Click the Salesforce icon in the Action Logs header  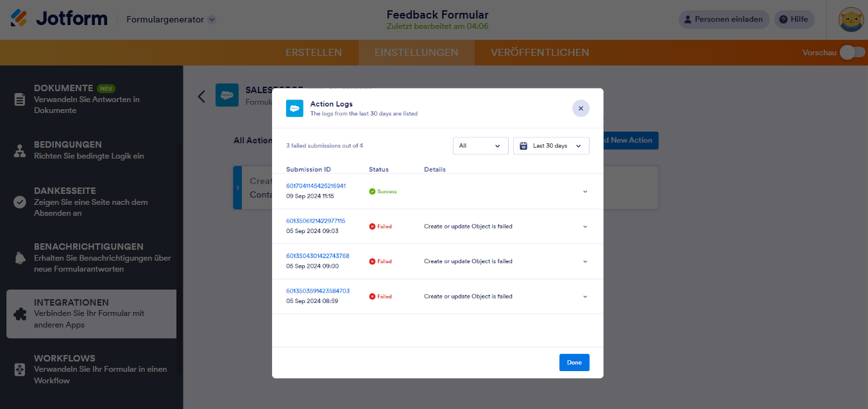294,108
